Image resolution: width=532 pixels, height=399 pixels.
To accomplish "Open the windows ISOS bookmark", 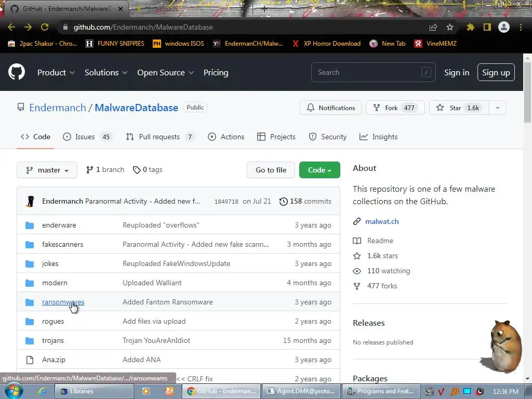I will pos(179,44).
